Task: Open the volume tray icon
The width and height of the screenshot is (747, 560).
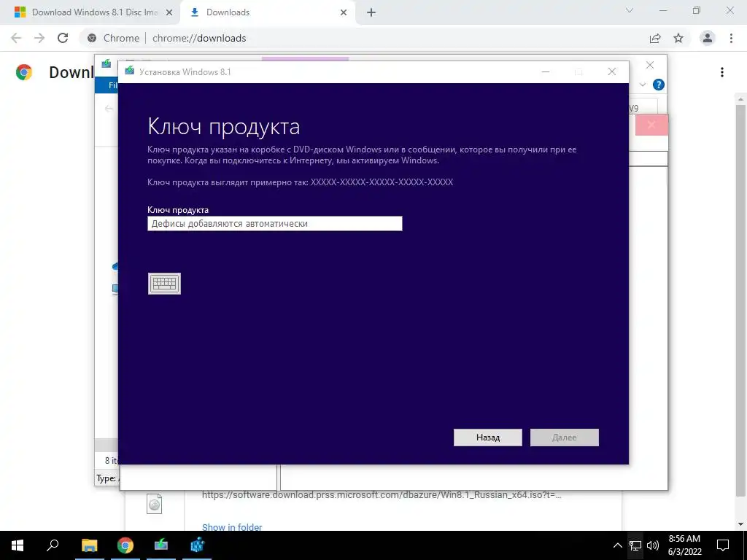Action: (x=653, y=545)
